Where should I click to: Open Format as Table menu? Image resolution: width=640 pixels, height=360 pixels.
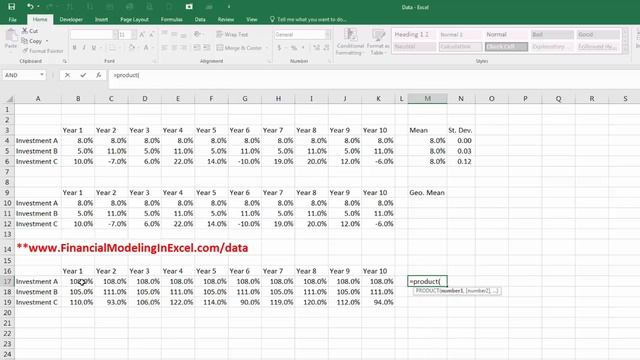[378, 42]
